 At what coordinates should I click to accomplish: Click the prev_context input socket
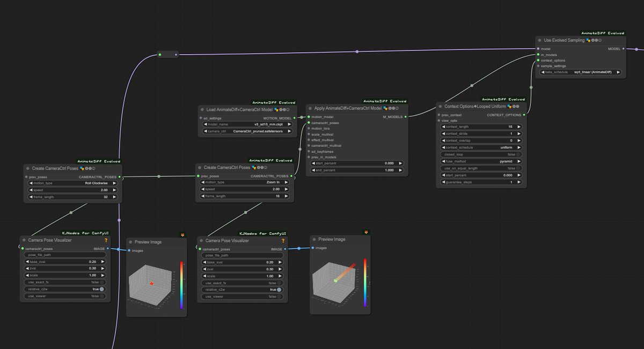438,115
